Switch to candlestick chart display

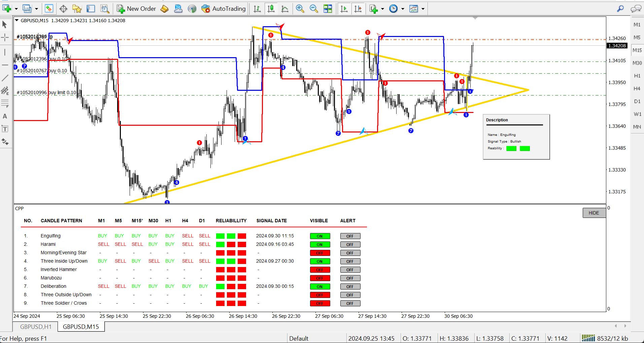pos(271,8)
